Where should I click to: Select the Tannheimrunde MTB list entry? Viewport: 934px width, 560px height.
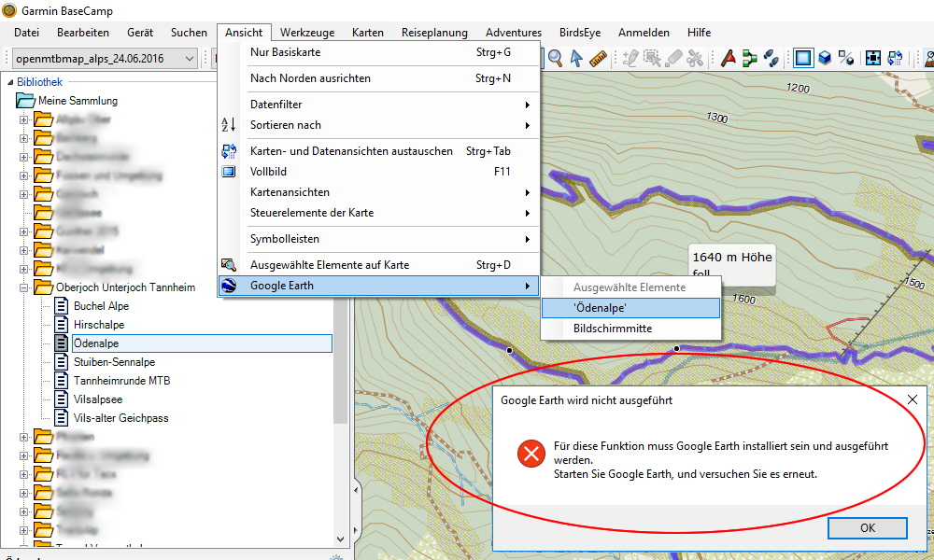(x=121, y=381)
